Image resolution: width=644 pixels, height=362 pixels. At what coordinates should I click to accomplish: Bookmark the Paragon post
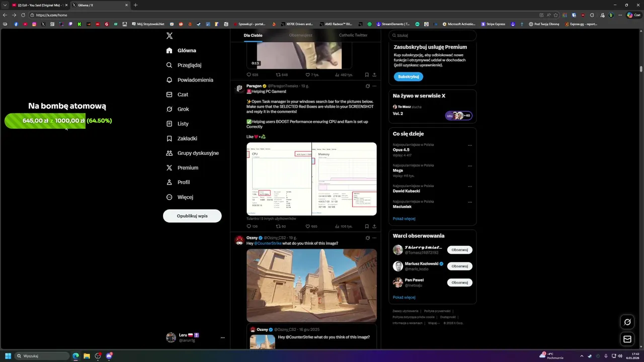click(366, 226)
